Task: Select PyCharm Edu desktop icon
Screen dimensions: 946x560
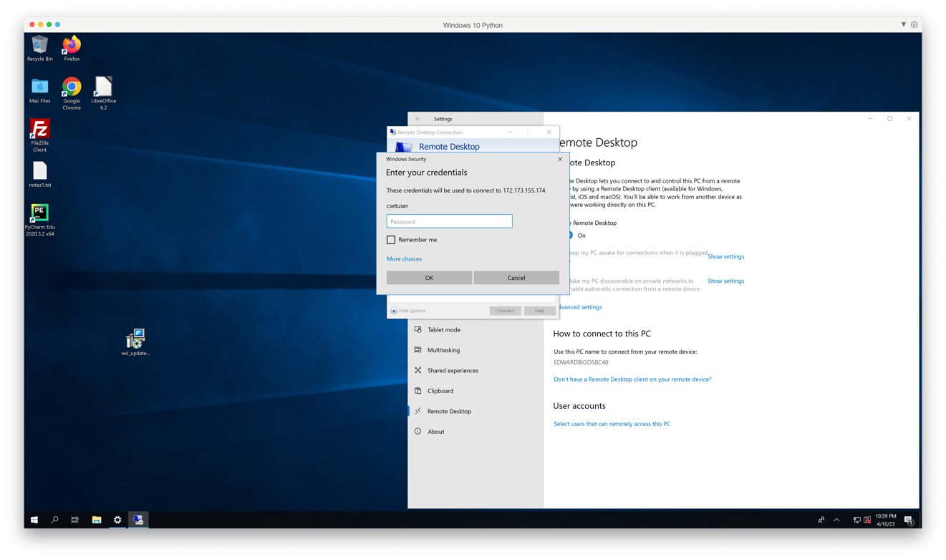Action: point(40,220)
